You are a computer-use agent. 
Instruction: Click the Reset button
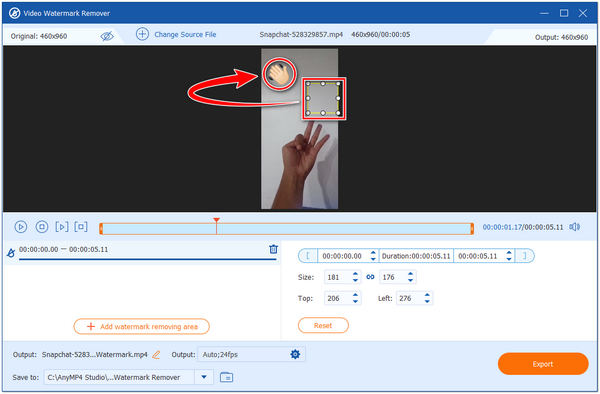[x=323, y=326]
